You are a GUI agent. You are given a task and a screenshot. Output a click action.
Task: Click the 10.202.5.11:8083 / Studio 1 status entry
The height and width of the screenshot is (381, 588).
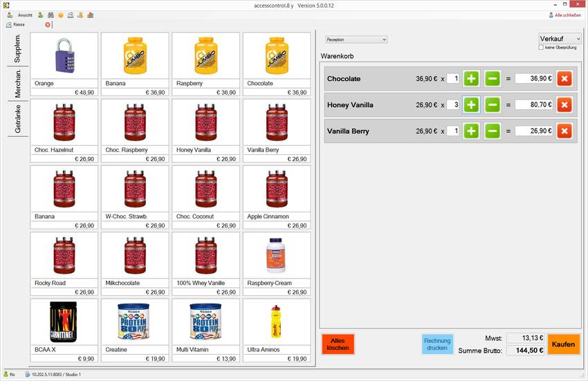tap(53, 374)
